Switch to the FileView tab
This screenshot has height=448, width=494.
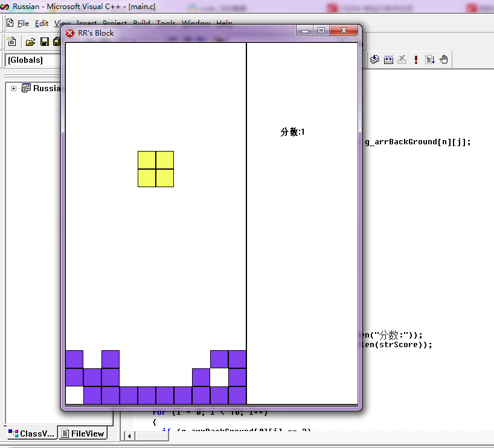pyautogui.click(x=83, y=434)
